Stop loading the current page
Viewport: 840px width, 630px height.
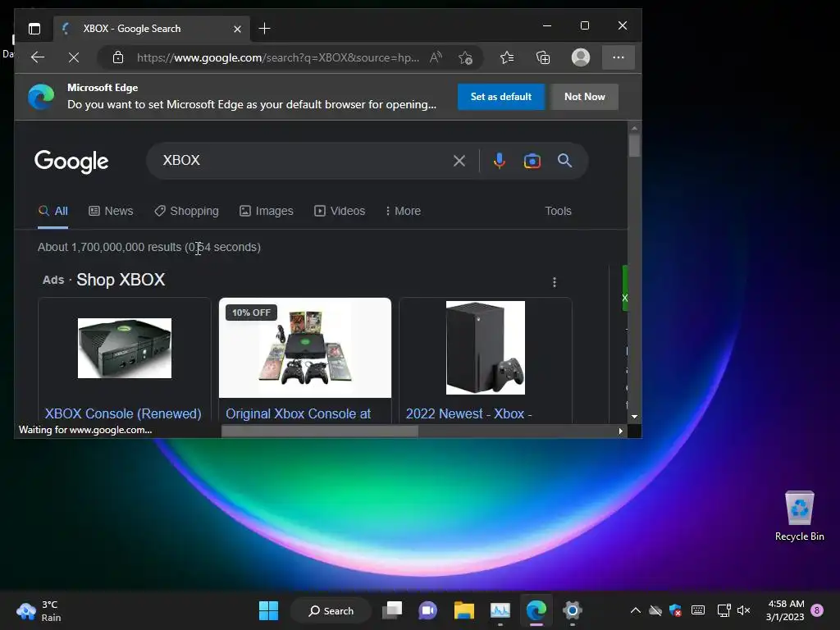click(74, 57)
